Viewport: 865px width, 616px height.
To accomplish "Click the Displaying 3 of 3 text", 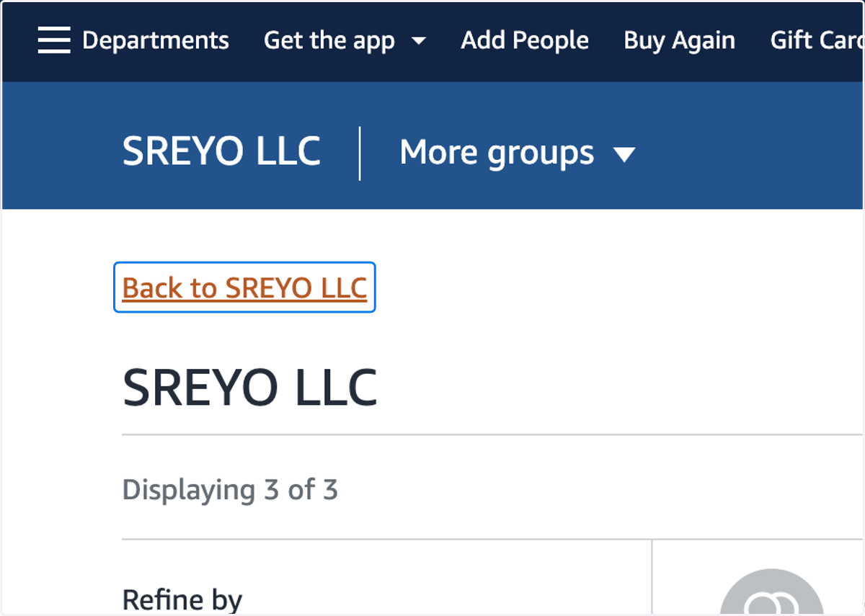I will 230,490.
